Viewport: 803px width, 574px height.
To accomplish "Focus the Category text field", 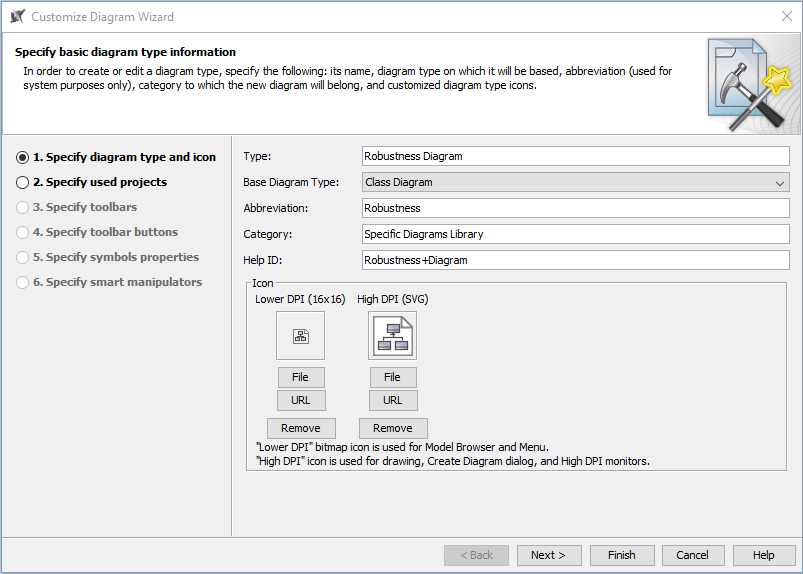I will [575, 234].
